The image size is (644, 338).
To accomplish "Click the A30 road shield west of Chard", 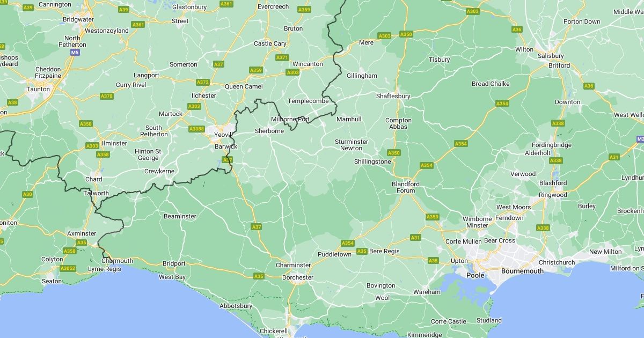I will coord(27,194).
